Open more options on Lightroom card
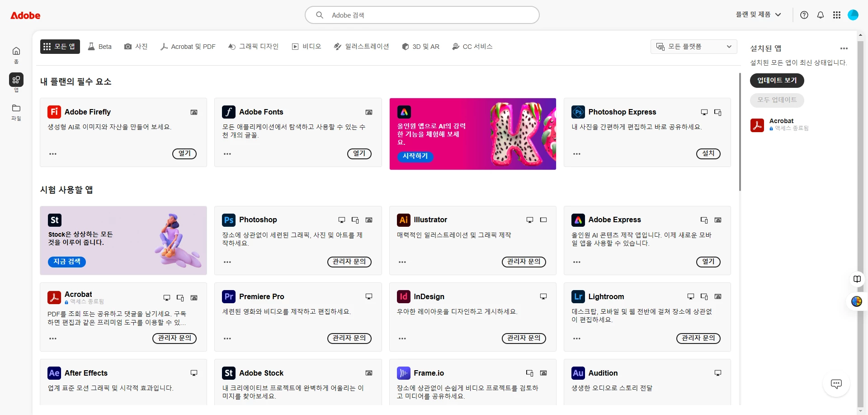The image size is (868, 415). [577, 339]
